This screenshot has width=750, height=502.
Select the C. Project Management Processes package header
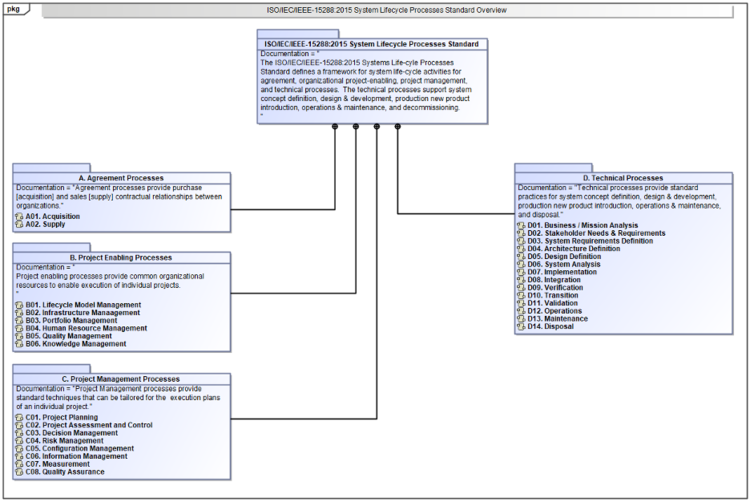click(x=121, y=379)
